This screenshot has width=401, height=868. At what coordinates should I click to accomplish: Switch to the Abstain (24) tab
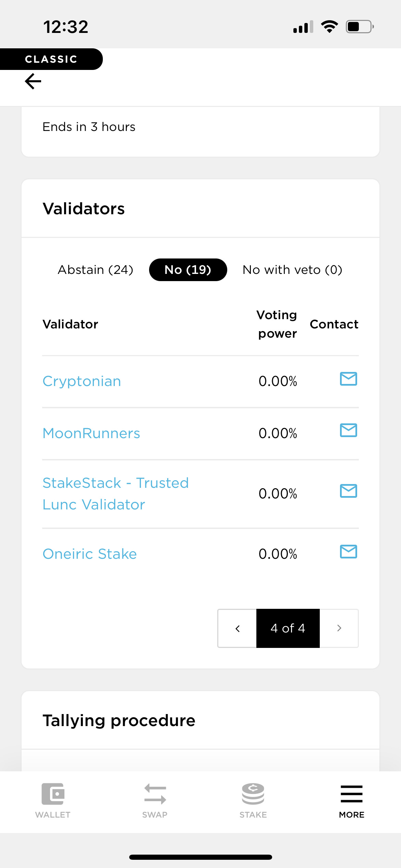pyautogui.click(x=95, y=270)
